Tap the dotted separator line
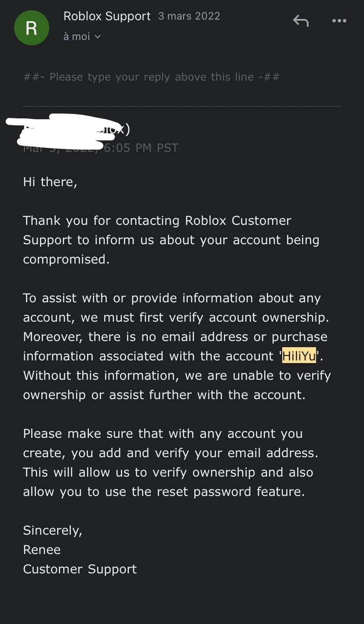Screen dimensions: 364x624 click(x=182, y=106)
